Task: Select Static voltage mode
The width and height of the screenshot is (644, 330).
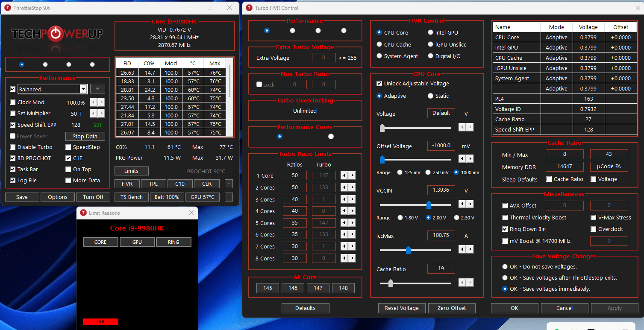Action: (430, 96)
